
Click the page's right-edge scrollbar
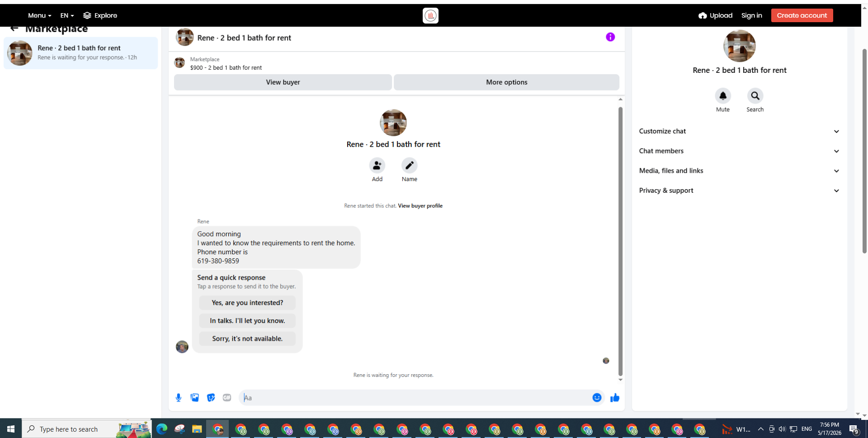[x=864, y=151]
